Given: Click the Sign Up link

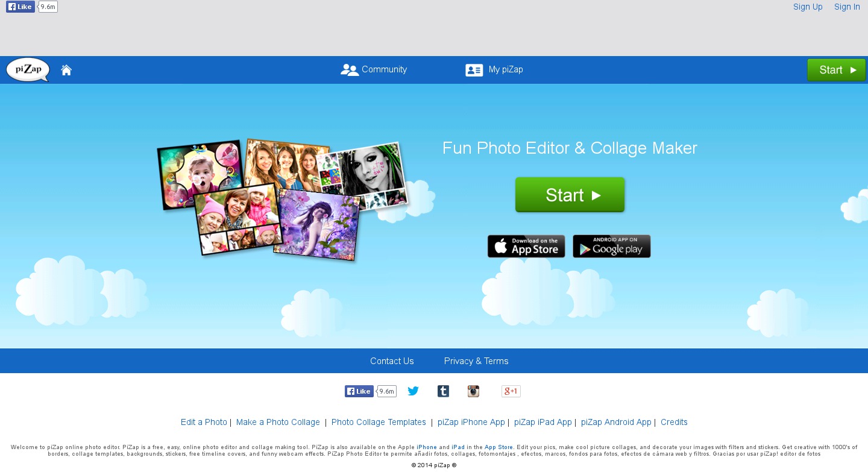Looking at the screenshot, I should [808, 7].
